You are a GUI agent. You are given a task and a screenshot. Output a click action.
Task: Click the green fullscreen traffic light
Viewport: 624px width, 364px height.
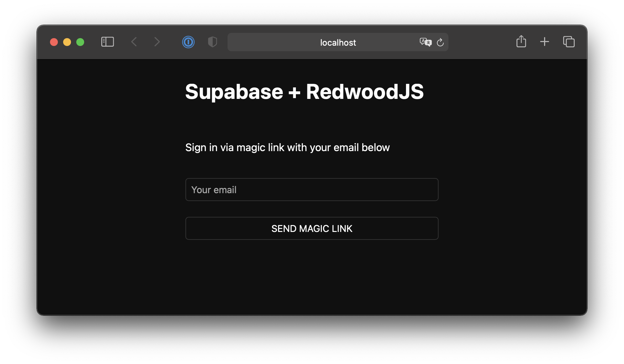[80, 42]
